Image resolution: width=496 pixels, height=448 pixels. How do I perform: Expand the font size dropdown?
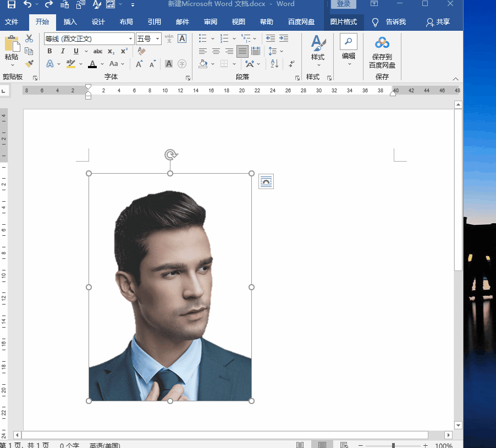tap(158, 39)
